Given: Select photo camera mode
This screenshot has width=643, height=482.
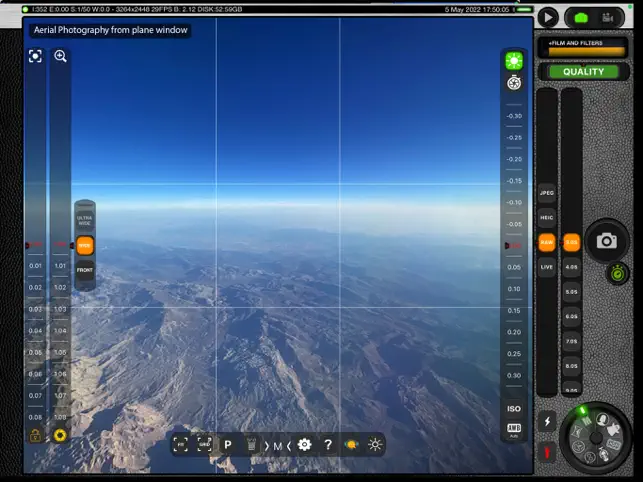Looking at the screenshot, I should [580, 17].
